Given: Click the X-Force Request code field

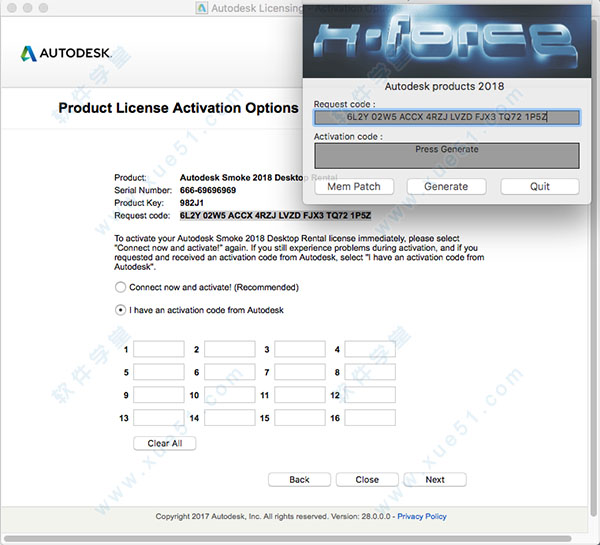Looking at the screenshot, I should point(447,117).
